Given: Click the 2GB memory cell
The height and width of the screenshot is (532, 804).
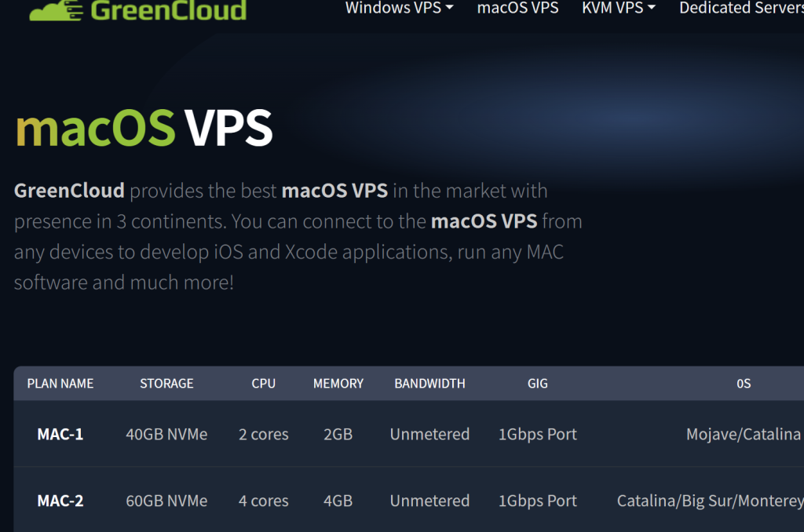Looking at the screenshot, I should 338,434.
